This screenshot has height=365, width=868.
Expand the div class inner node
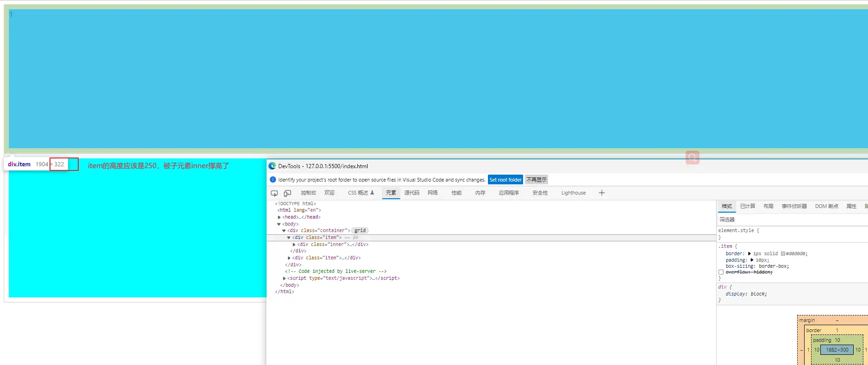[294, 245]
